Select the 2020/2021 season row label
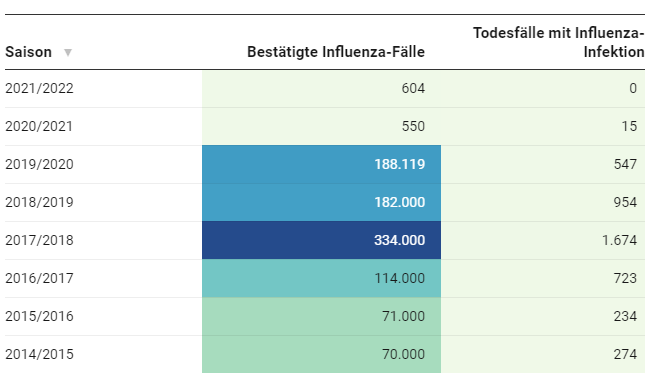661x382 pixels. point(39,126)
